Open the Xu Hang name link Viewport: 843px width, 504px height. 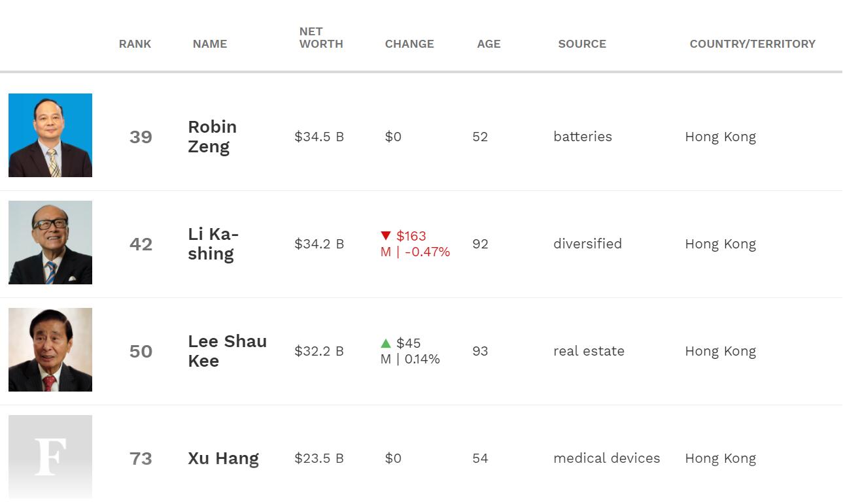224,458
